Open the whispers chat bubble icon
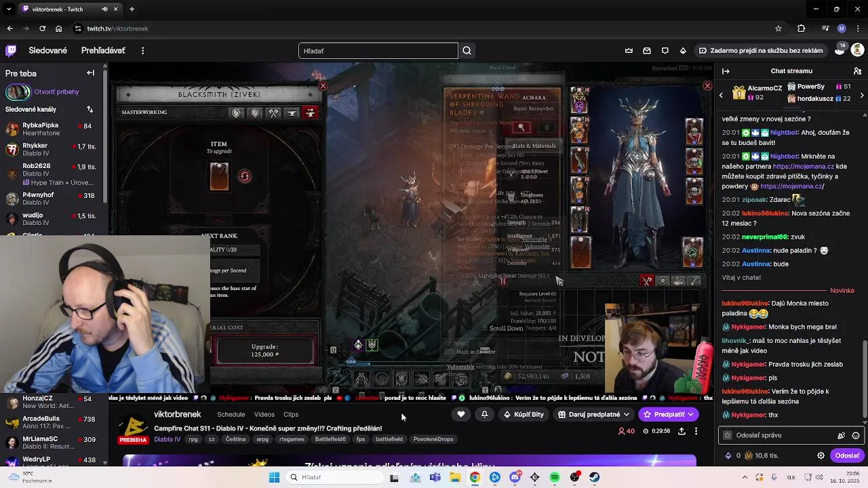868x488 pixels. (665, 50)
